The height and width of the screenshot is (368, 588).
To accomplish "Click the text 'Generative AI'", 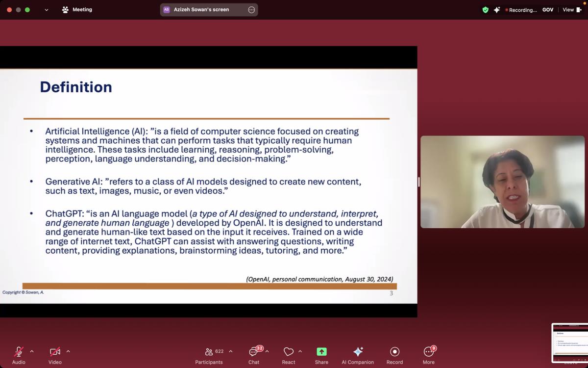I will [x=73, y=182].
